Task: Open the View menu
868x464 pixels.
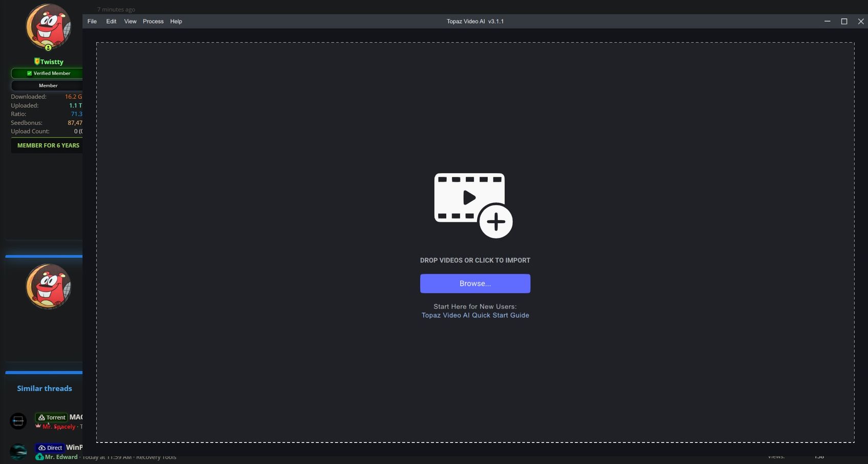Action: [131, 22]
